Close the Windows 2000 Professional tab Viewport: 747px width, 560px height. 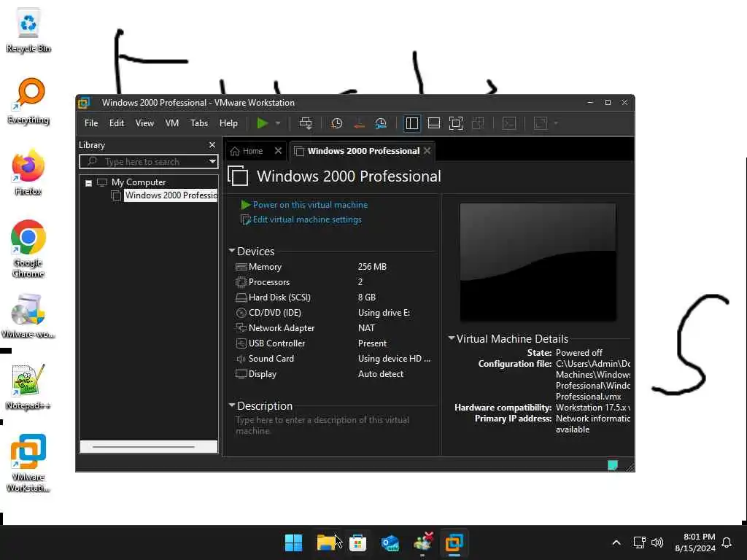tap(427, 151)
